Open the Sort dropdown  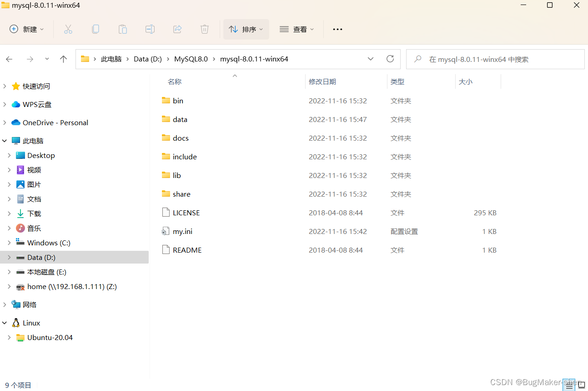point(246,29)
